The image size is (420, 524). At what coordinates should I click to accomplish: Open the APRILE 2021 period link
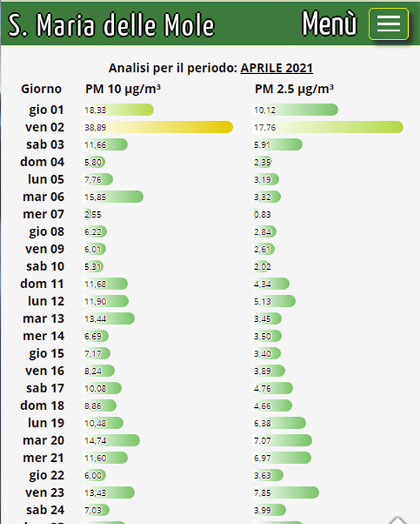pos(276,68)
